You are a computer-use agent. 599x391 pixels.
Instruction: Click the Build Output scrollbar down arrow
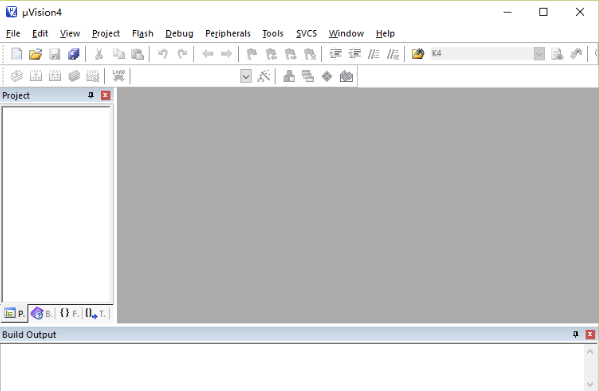(590, 384)
